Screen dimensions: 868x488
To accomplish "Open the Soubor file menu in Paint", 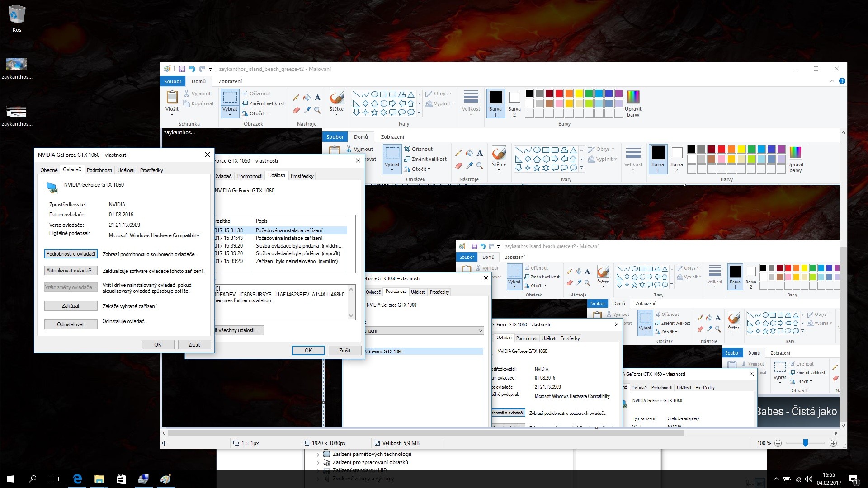I will [173, 81].
